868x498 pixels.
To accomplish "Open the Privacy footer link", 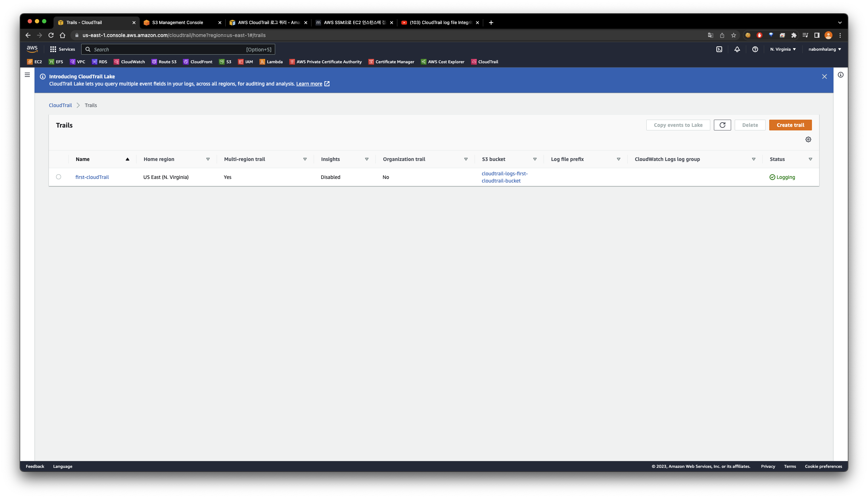I will click(768, 466).
